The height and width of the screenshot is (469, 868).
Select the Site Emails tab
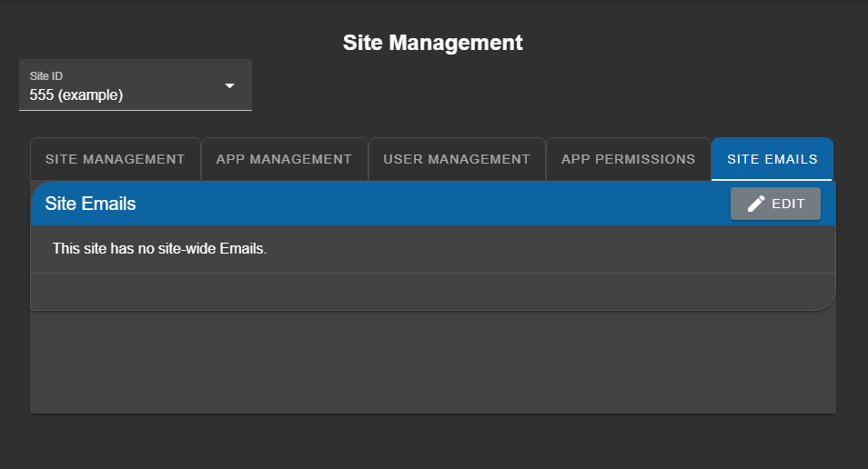pos(772,159)
